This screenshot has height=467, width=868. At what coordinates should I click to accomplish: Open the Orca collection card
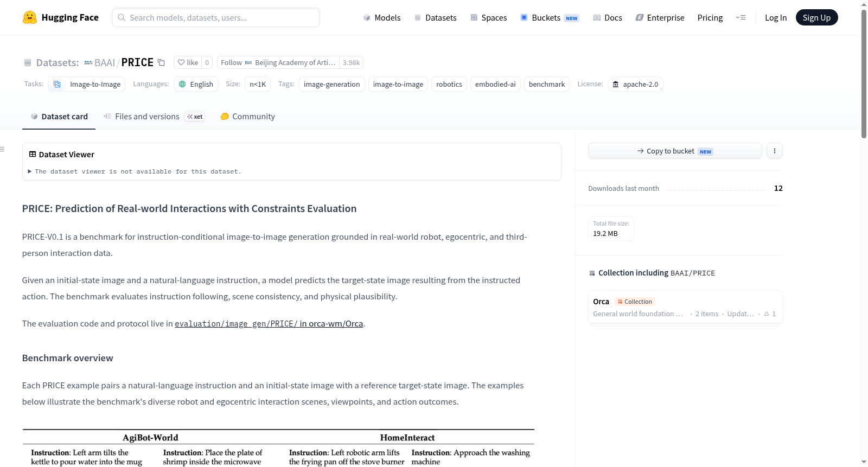coord(685,307)
